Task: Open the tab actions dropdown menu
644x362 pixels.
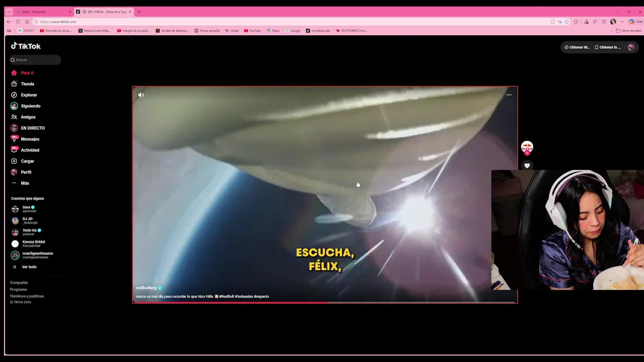Action: pos(9,12)
